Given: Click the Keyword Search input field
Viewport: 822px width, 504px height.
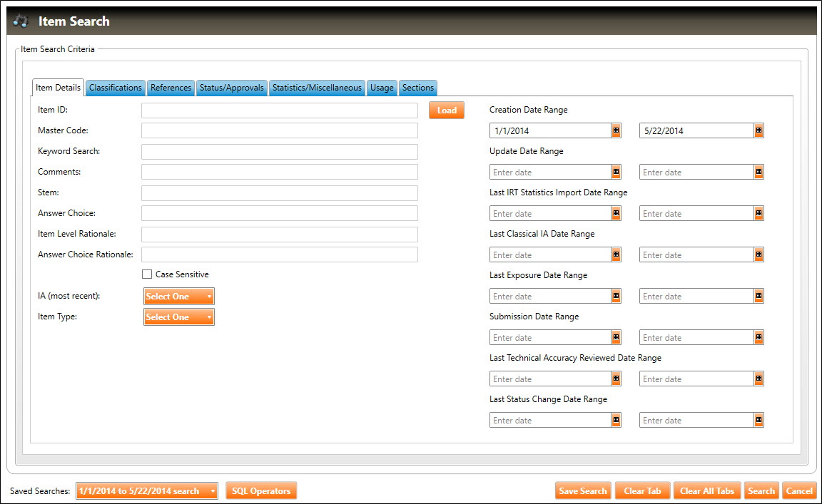Looking at the screenshot, I should point(279,152).
